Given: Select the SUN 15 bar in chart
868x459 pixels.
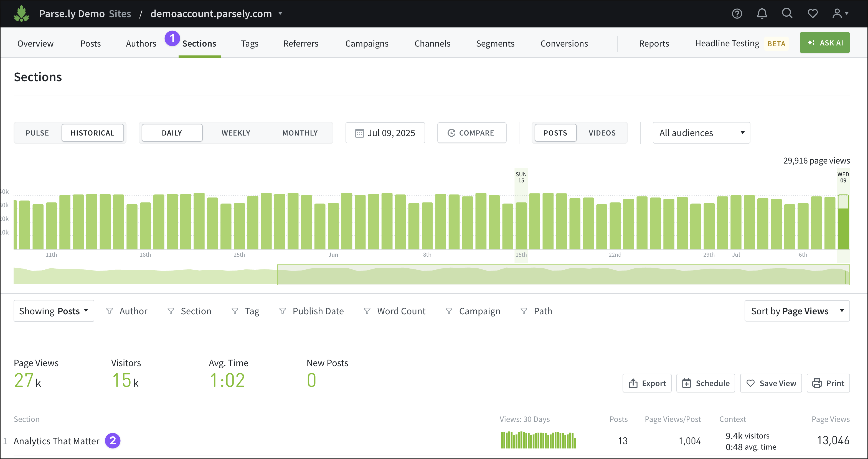Looking at the screenshot, I should pyautogui.click(x=521, y=226).
